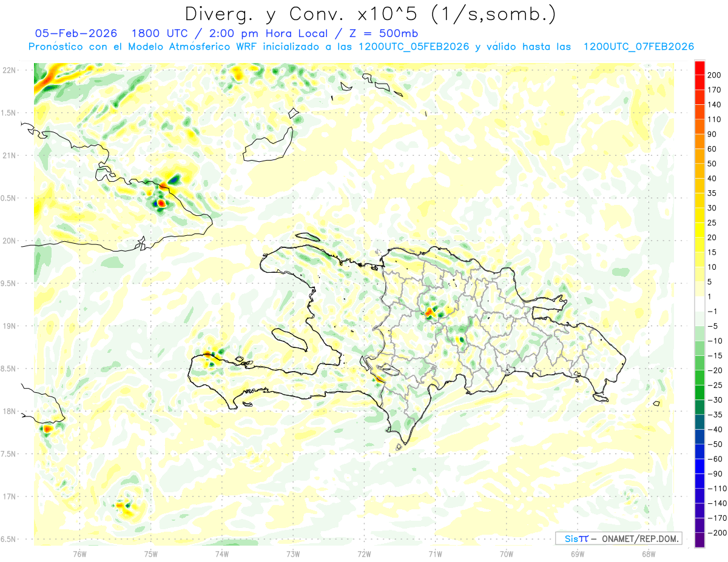Click the initialization stamp "1200UTC_05FEB2026"
The image size is (728, 562).
(413, 47)
